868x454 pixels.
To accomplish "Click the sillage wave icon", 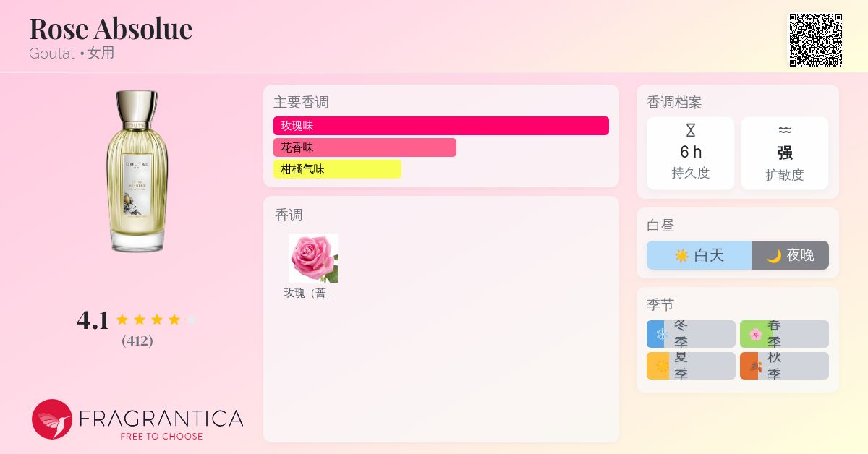I will click(785, 131).
